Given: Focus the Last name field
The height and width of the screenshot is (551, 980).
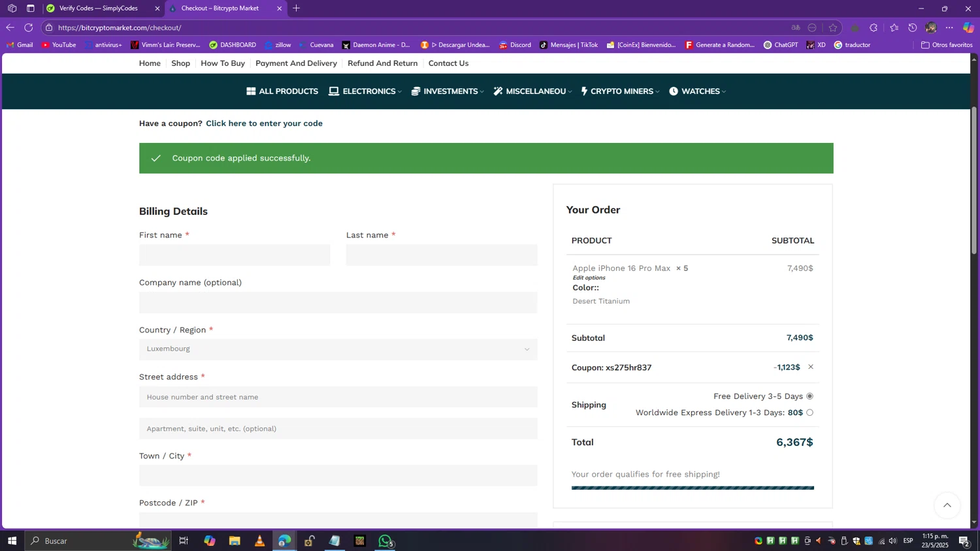Looking at the screenshot, I should (x=442, y=255).
